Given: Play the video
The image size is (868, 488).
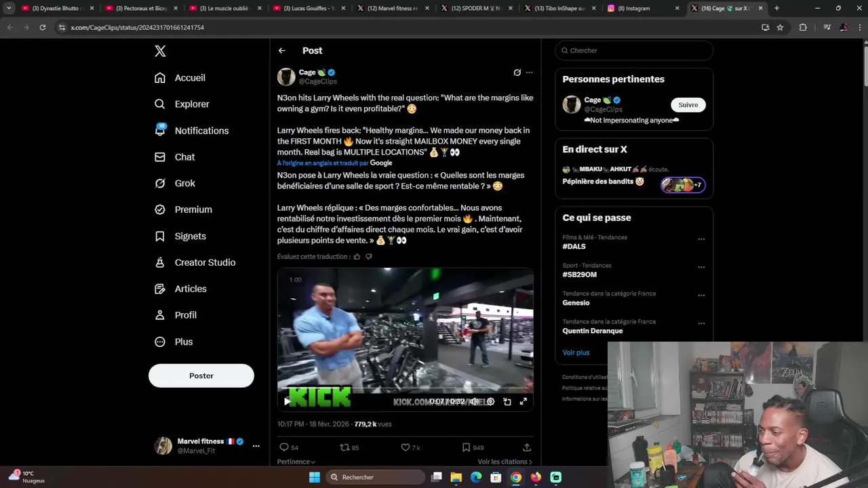Looking at the screenshot, I should (x=287, y=401).
